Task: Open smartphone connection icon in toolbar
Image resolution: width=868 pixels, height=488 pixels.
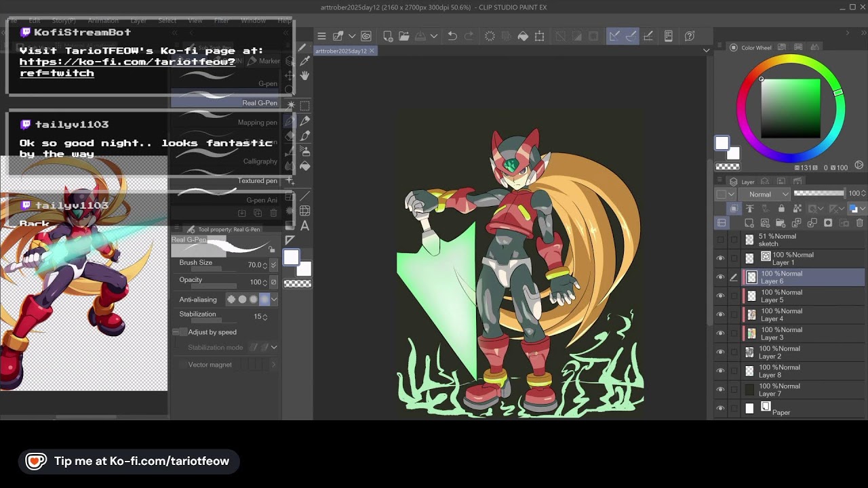Action: pos(669,36)
